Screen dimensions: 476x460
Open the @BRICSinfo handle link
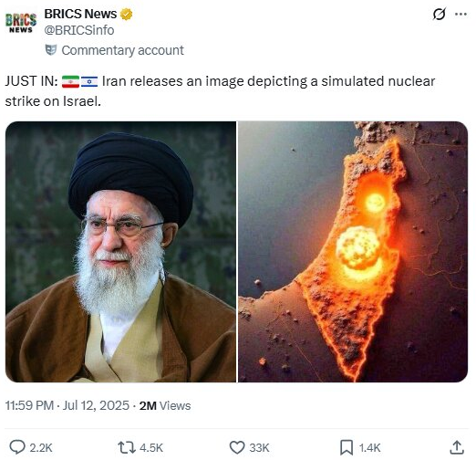(x=79, y=30)
